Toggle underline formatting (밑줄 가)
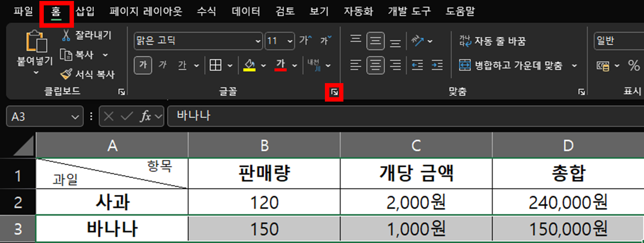Screen dimensions: 644x243 (x=182, y=65)
